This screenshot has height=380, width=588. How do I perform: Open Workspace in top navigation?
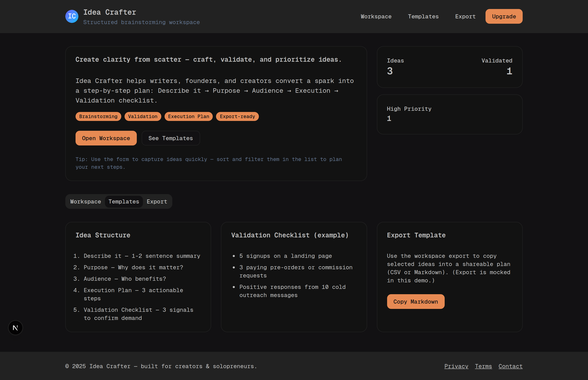(x=376, y=17)
